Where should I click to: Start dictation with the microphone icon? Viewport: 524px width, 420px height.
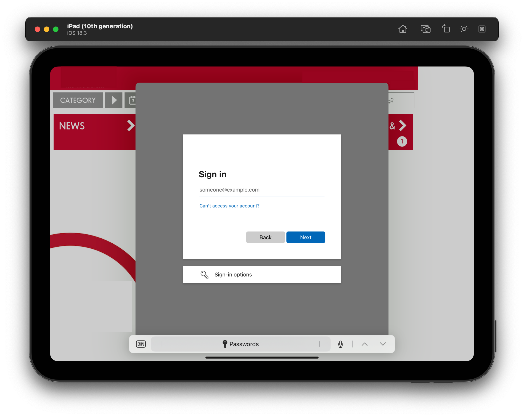point(341,344)
